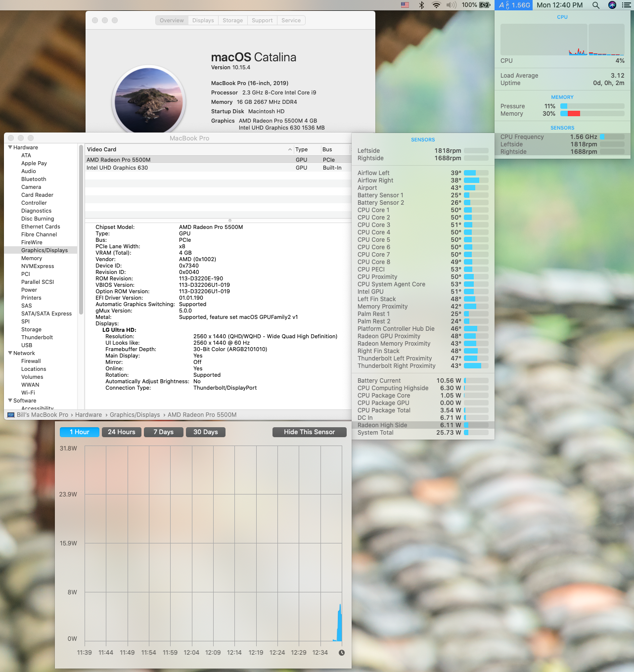Viewport: 634px width, 672px height.
Task: Click the clock icon below the power graph
Action: pos(341,653)
